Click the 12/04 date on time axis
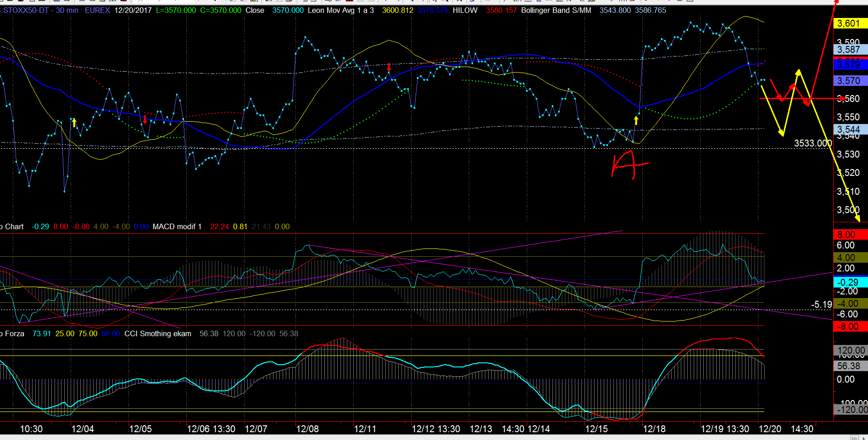The height and width of the screenshot is (440, 868). coord(83,429)
